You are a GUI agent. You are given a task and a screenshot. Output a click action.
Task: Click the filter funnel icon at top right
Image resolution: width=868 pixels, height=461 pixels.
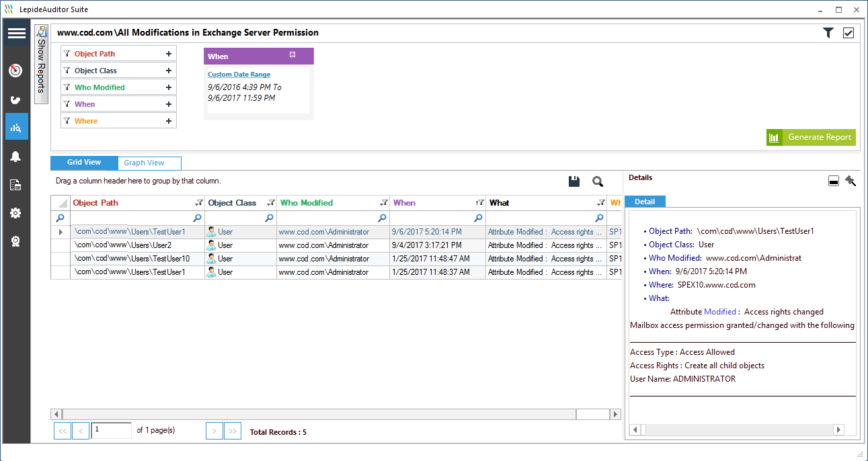tap(828, 33)
